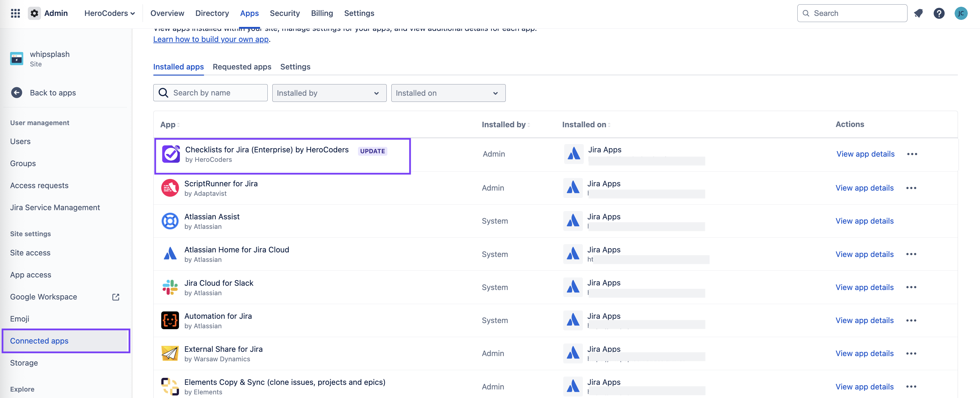Open the Atlassian app switcher grid
Screen dimensions: 980x398
click(15, 13)
